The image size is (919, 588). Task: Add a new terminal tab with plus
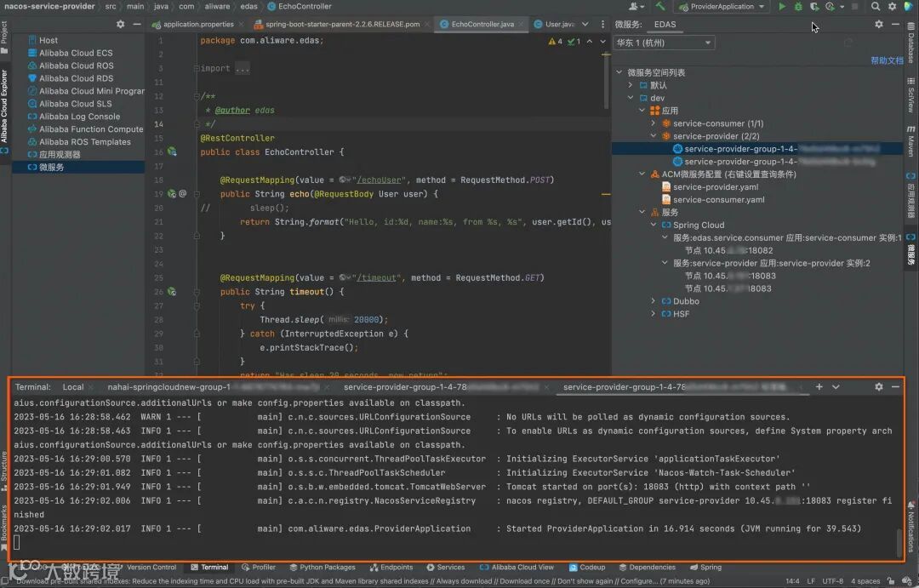pyautogui.click(x=819, y=386)
